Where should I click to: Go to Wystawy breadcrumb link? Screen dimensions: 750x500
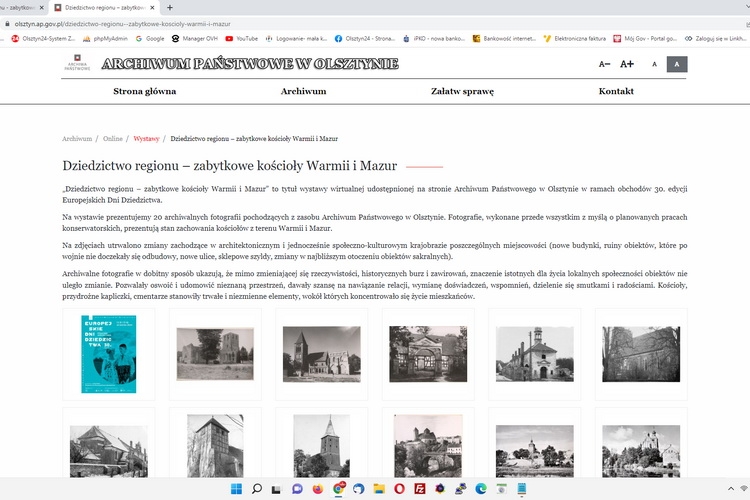[x=146, y=139]
